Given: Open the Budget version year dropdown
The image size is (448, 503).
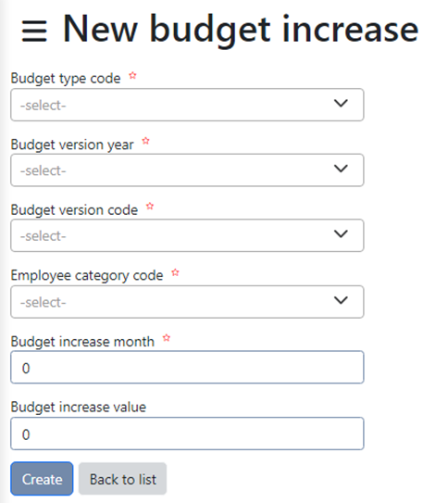Looking at the screenshot, I should (187, 170).
